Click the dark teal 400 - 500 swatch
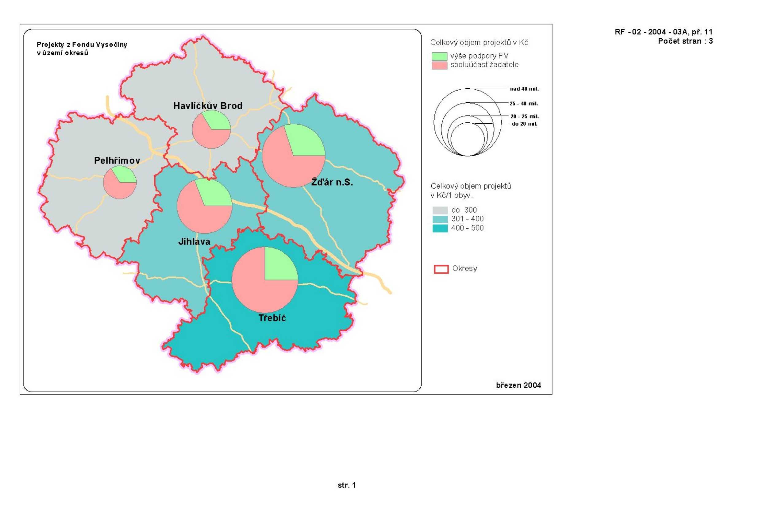Image resolution: width=759 pixels, height=532 pixels. 440,228
